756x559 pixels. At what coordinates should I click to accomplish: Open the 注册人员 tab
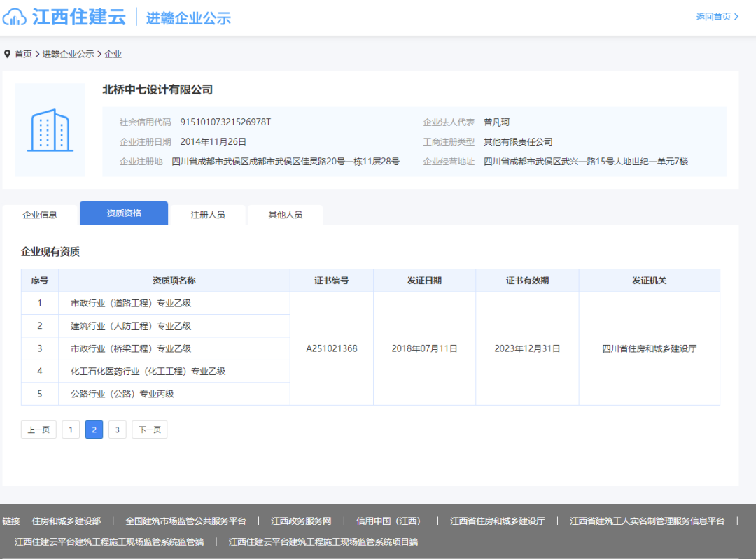(208, 215)
